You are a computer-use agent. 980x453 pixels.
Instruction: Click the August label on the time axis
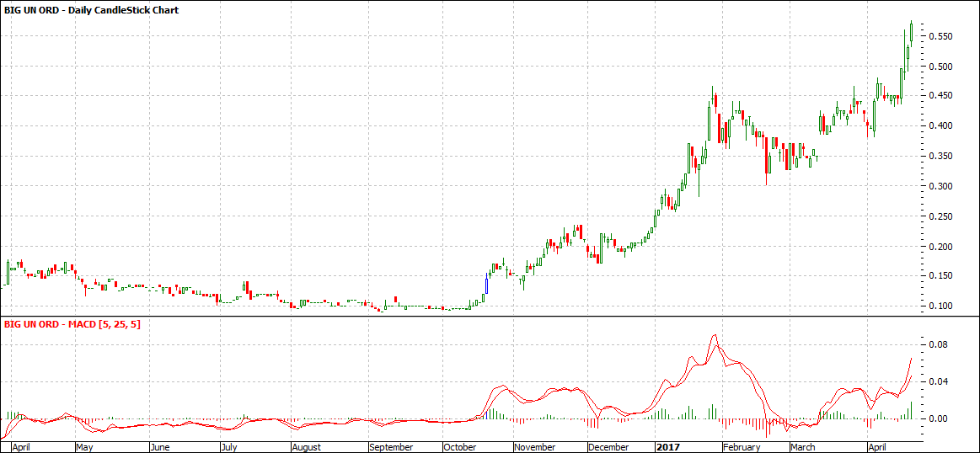(x=306, y=447)
